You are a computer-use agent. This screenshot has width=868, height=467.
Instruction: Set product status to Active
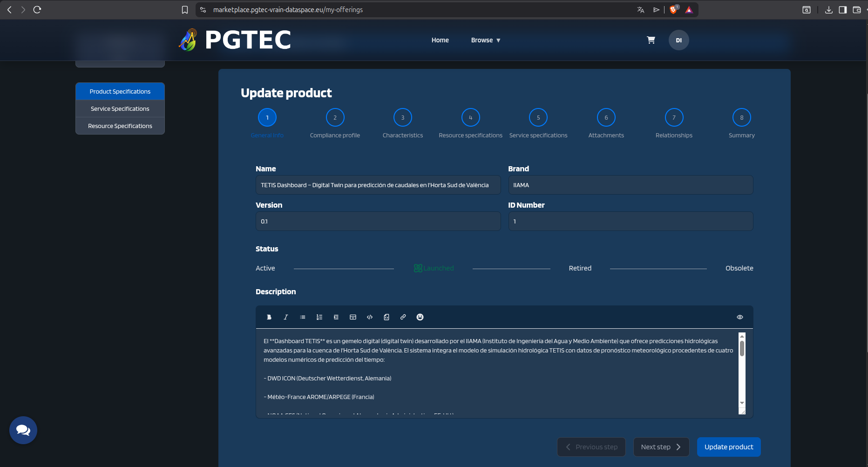pyautogui.click(x=265, y=268)
